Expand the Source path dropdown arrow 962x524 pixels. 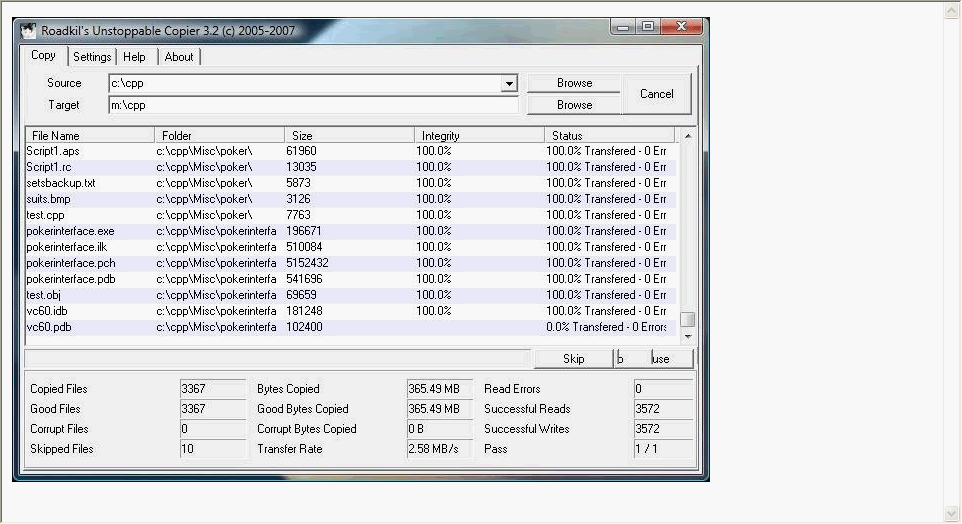coord(509,83)
